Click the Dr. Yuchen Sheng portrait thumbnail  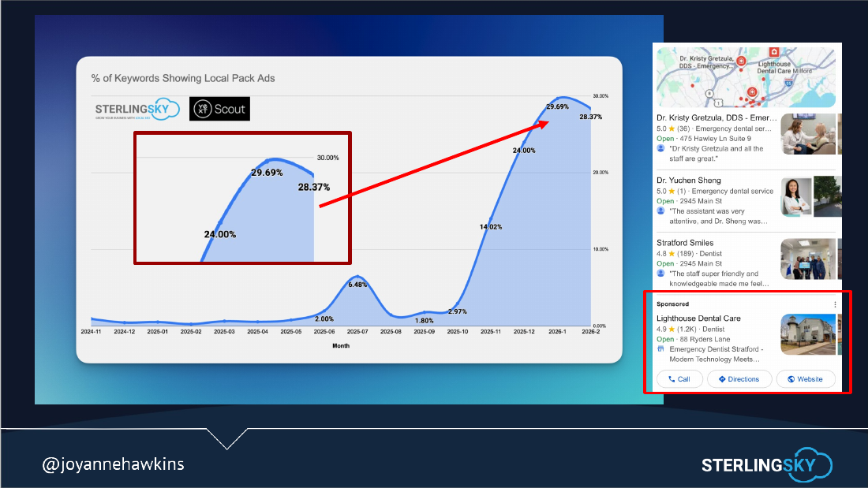796,196
